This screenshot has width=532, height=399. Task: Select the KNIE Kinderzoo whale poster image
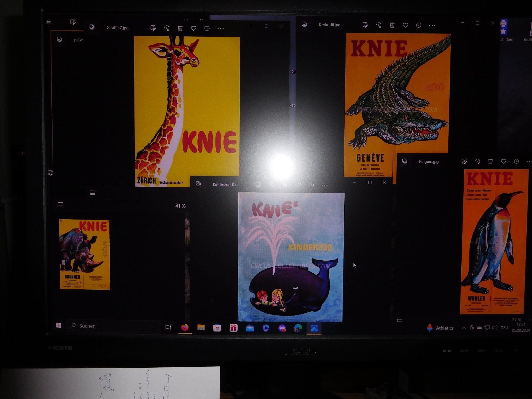click(x=291, y=257)
